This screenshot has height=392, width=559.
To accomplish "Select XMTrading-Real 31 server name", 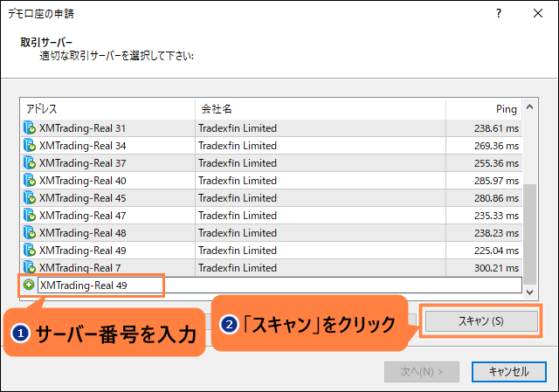I will click(x=82, y=128).
